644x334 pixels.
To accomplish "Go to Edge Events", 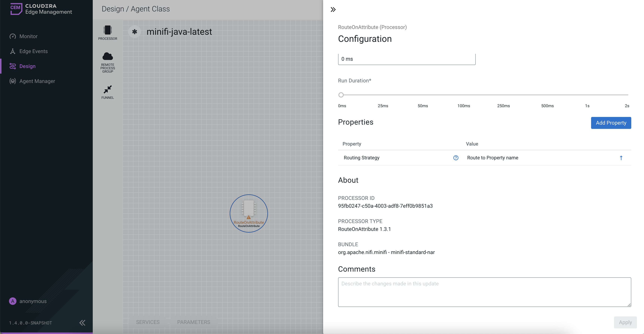I will click(33, 51).
